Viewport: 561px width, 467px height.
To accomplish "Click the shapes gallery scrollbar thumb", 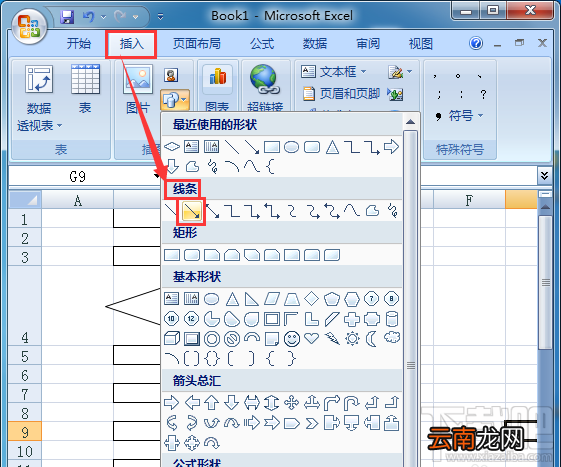I will [x=411, y=365].
